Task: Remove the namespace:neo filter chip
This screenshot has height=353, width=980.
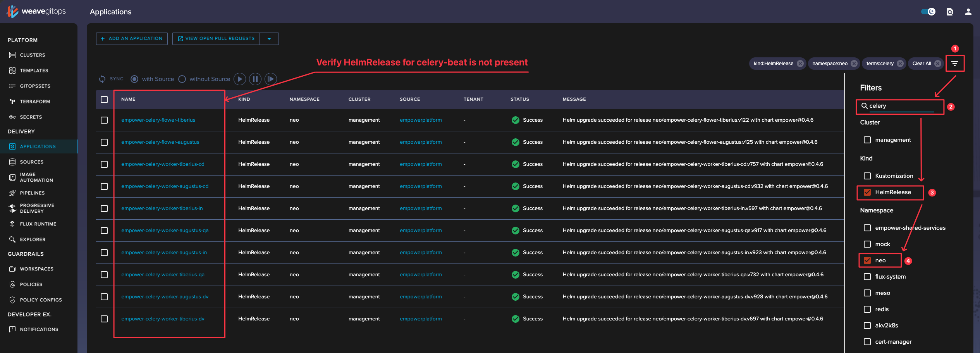Action: click(854, 64)
